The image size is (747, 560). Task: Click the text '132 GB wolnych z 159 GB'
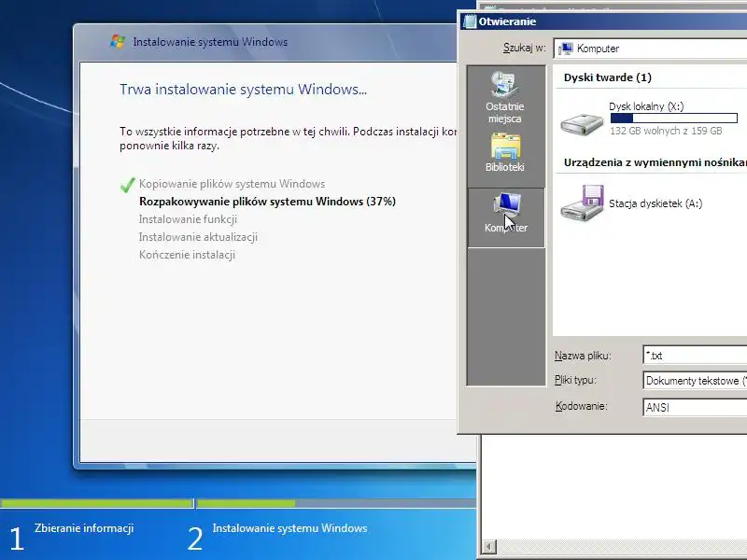tap(666, 131)
